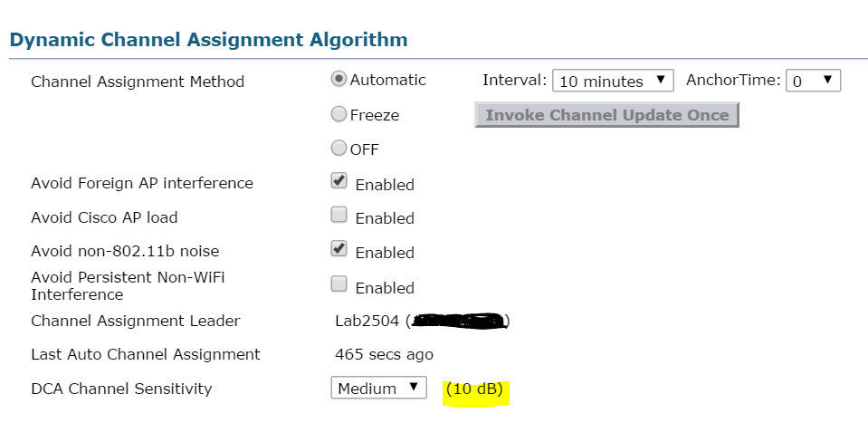Click the Channel Assignment Method label

(x=138, y=82)
